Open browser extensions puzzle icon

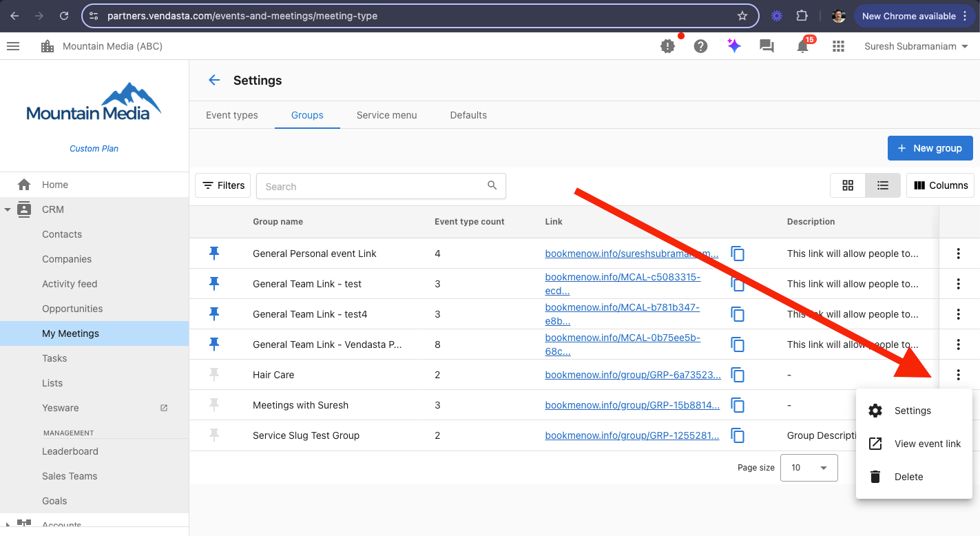coord(802,15)
